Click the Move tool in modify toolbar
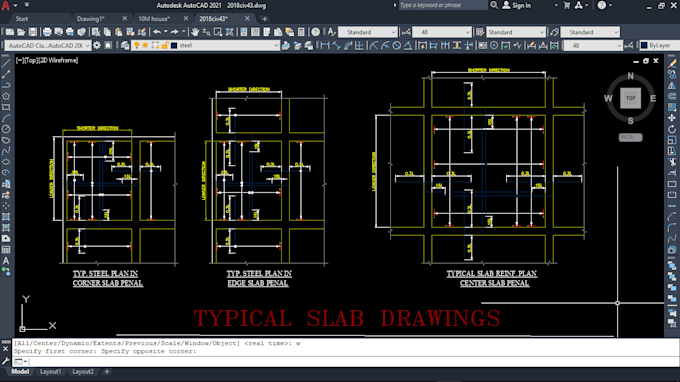Image resolution: width=680 pixels, height=382 pixels. pyautogui.click(x=672, y=118)
